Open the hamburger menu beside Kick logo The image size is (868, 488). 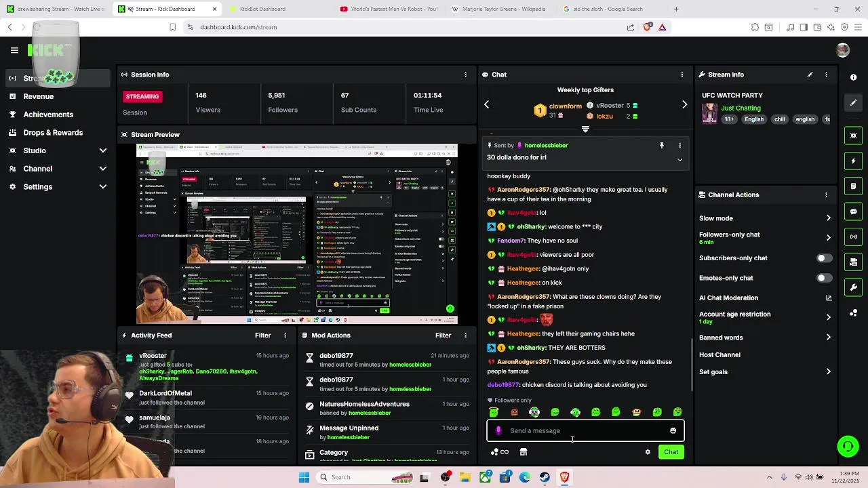(x=14, y=50)
